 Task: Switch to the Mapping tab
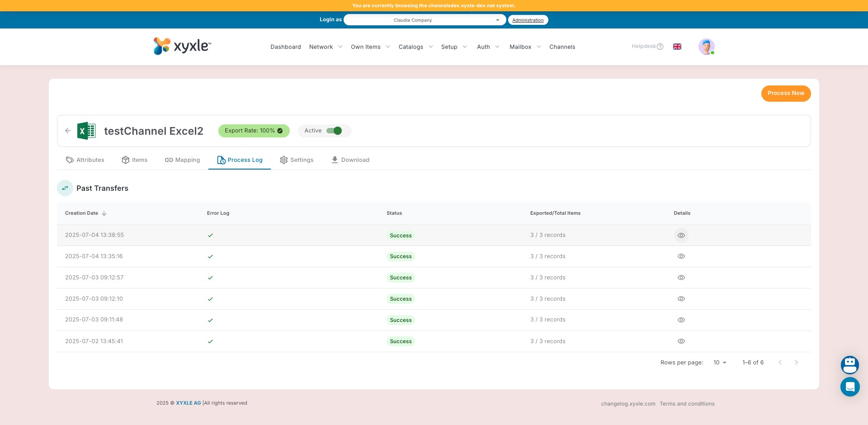pyautogui.click(x=182, y=160)
